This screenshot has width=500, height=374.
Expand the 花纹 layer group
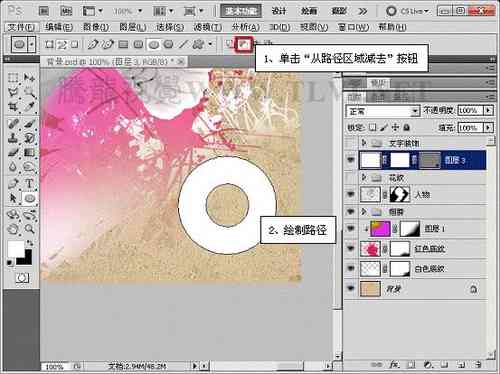point(364,177)
